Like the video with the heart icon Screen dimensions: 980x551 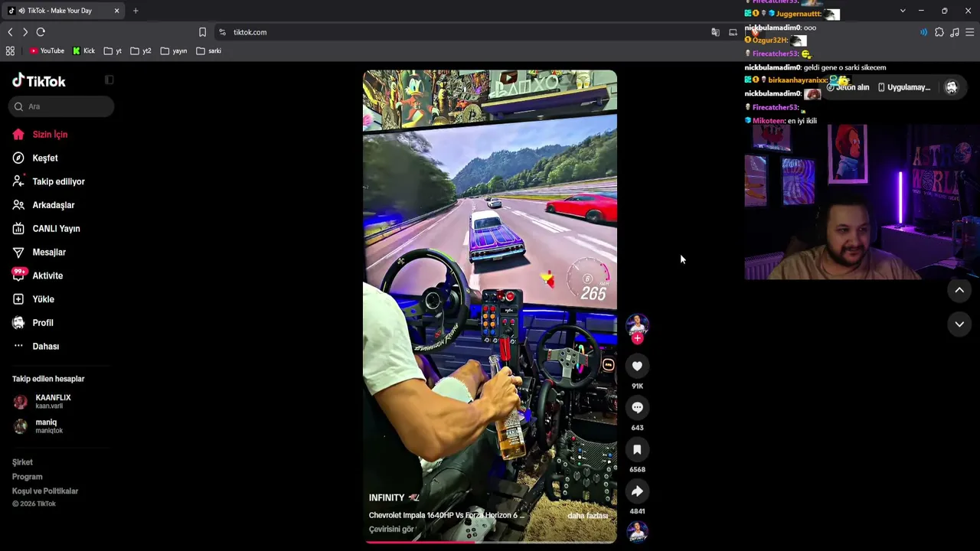click(x=637, y=367)
